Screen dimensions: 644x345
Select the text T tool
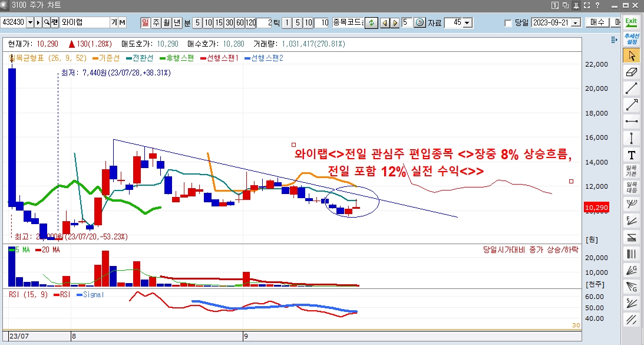[x=631, y=155]
